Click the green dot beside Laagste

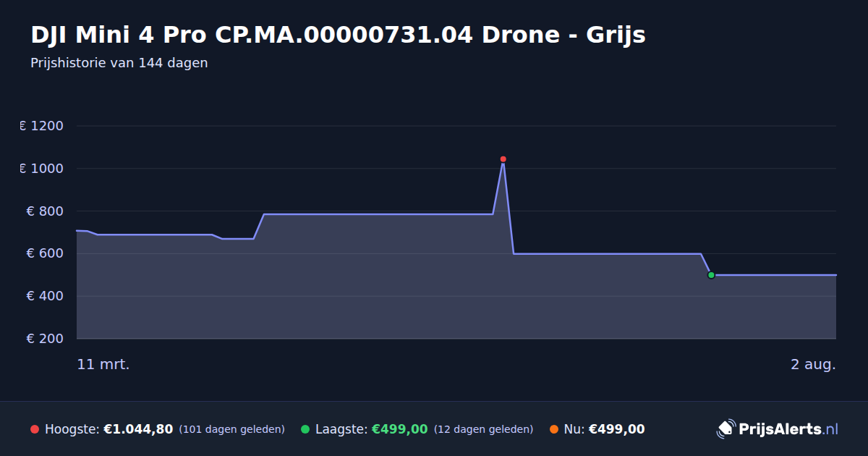305,429
